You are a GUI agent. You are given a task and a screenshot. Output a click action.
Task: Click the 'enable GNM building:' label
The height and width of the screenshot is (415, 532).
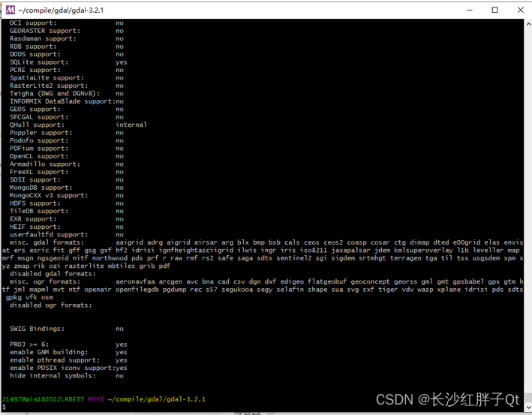(x=49, y=352)
